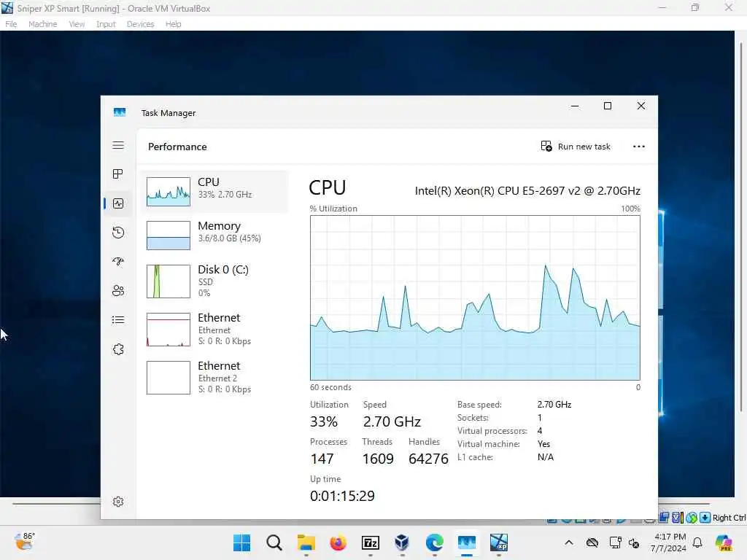The height and width of the screenshot is (560, 747).
Task: Click the Threads value 1609
Action: pos(378,459)
